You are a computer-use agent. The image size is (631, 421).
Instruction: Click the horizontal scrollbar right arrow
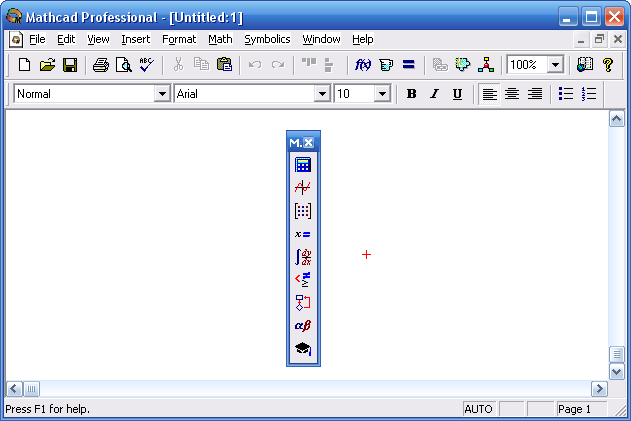click(599, 389)
